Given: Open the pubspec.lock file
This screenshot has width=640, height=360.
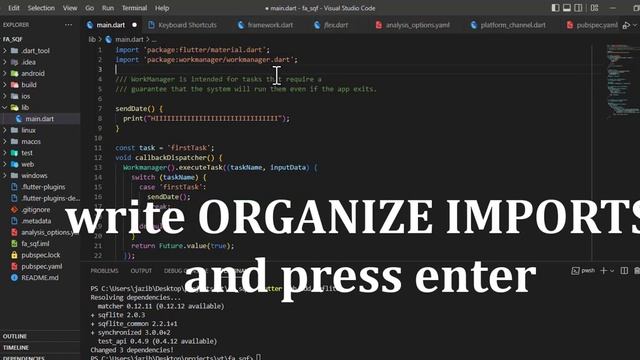Looking at the screenshot, I should coord(40,255).
